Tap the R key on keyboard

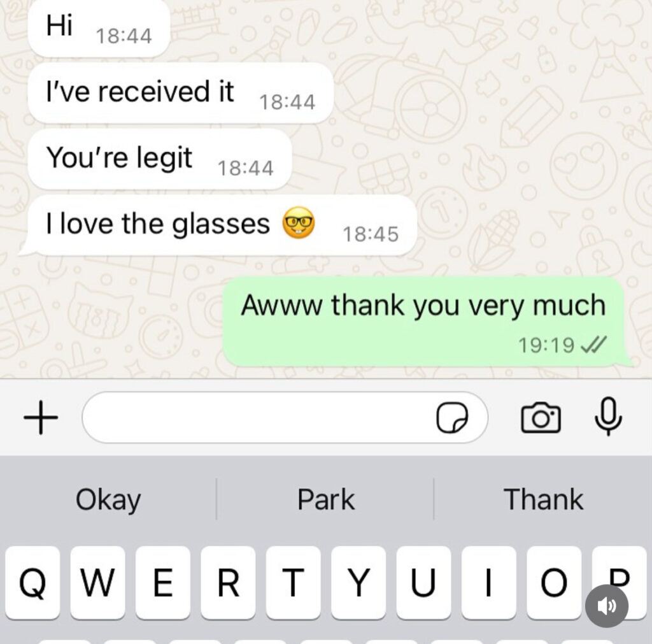pyautogui.click(x=229, y=582)
